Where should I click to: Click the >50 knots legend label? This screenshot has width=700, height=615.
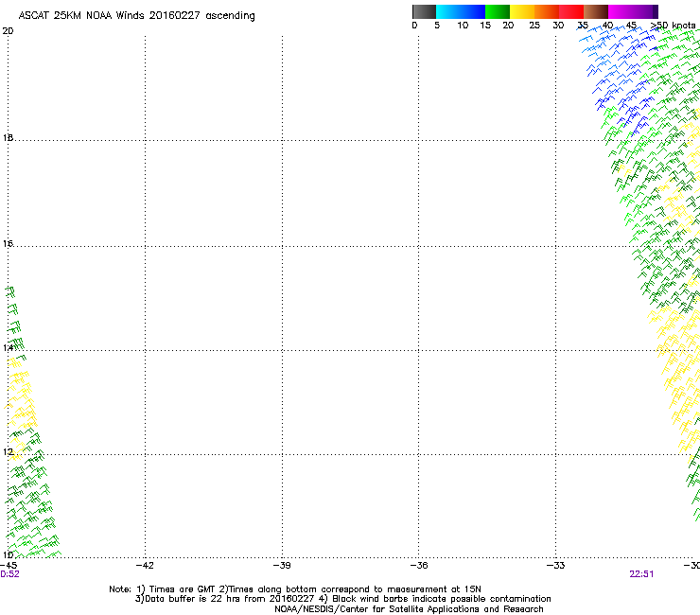coord(674,26)
